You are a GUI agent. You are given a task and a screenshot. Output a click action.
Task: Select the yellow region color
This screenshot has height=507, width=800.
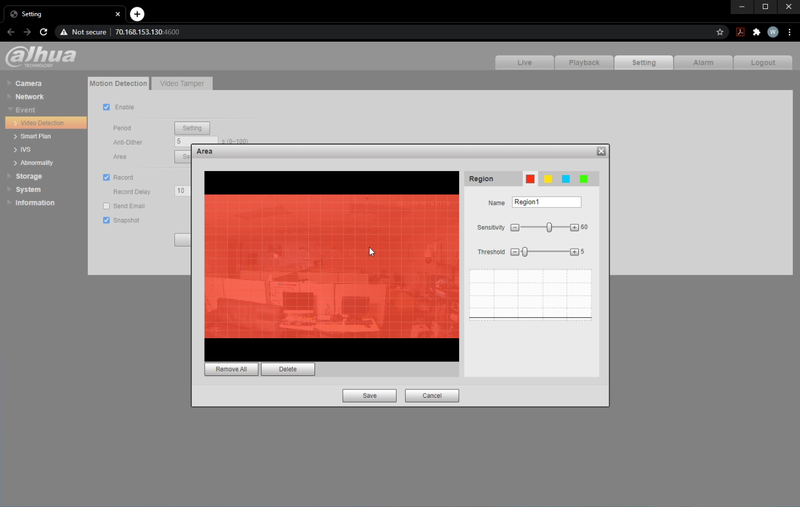pos(548,179)
